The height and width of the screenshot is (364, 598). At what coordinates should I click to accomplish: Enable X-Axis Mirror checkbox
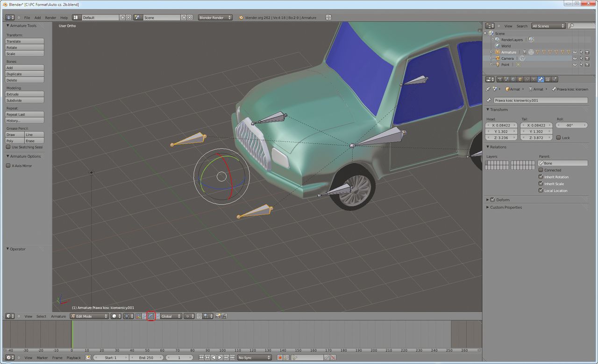tap(8, 166)
